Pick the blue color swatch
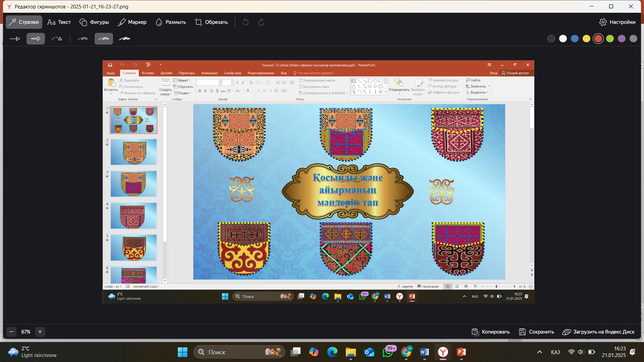644x362 pixels. (x=575, y=39)
